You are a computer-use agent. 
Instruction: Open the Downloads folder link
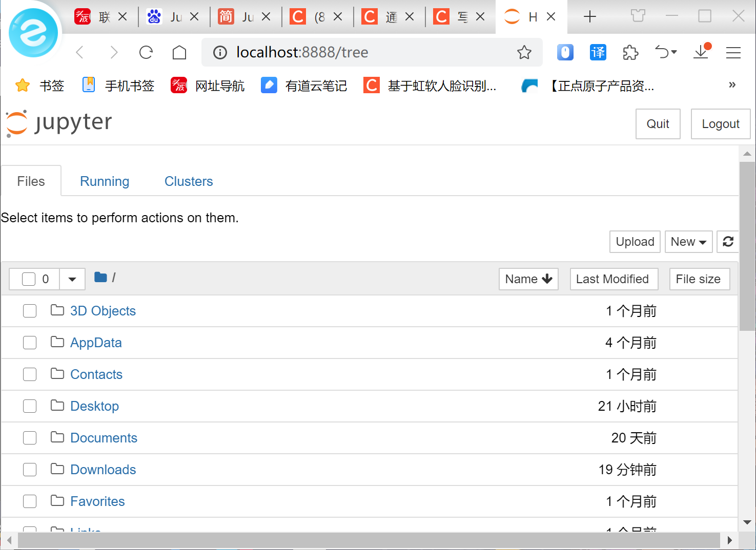(x=103, y=469)
